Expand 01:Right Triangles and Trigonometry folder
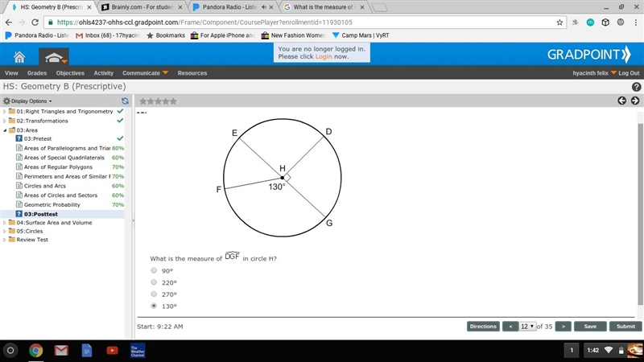This screenshot has height=362, width=644. (x=5, y=111)
